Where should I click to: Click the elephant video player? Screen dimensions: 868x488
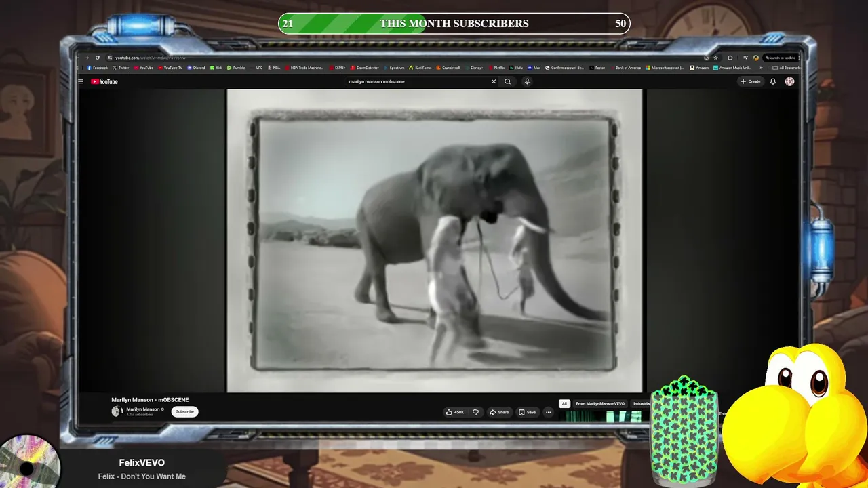pyautogui.click(x=434, y=241)
